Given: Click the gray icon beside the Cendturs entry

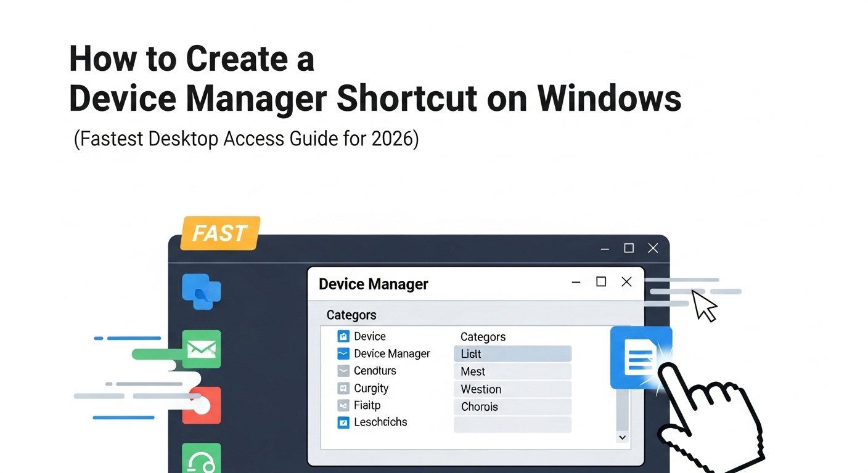Looking at the screenshot, I should coord(343,371).
